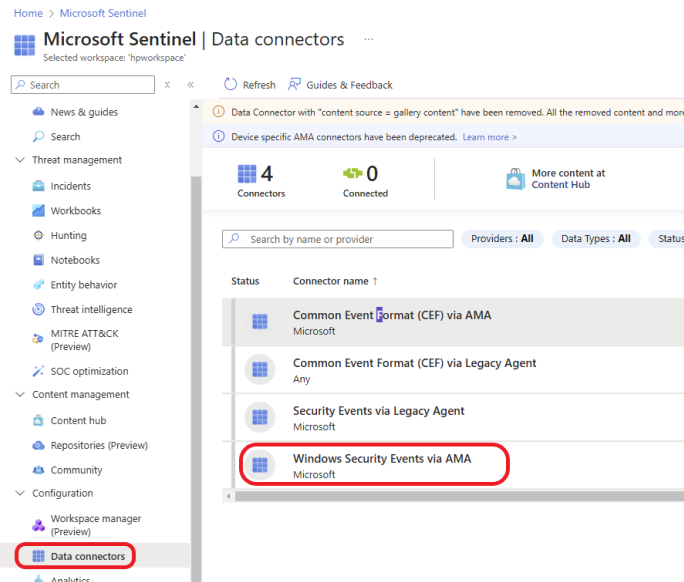This screenshot has width=684, height=582.
Task: Click the Microsoft Sentinel breadcrumb link
Action: 103,13
